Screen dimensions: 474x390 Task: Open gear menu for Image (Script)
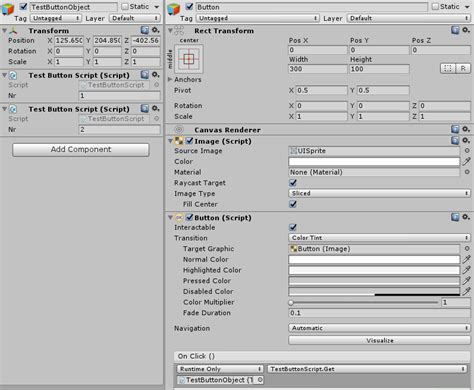[466, 140]
